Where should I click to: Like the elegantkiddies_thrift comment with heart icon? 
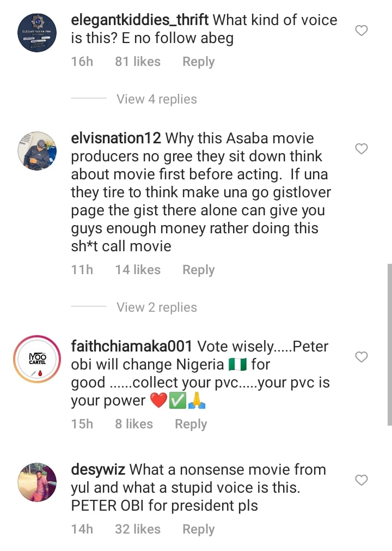tap(362, 31)
